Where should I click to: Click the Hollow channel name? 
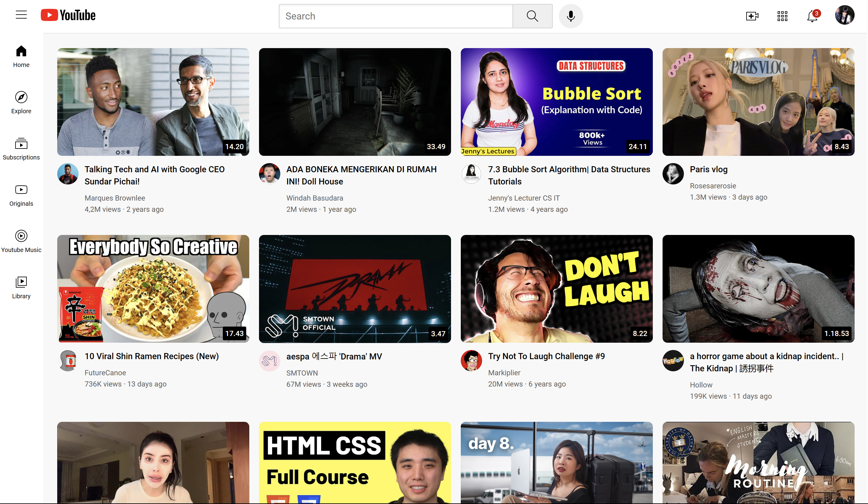[701, 385]
